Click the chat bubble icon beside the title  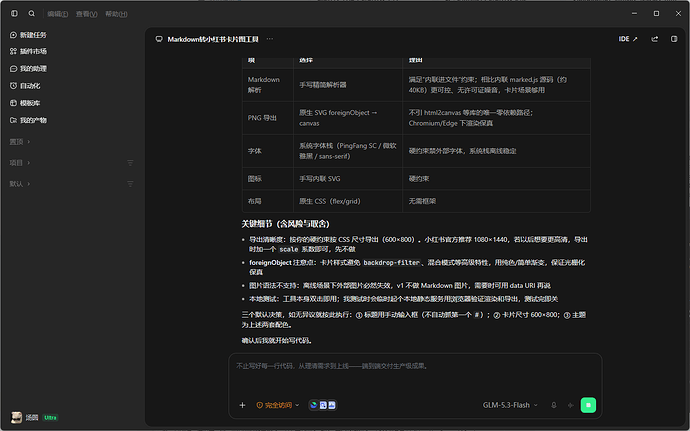click(159, 39)
